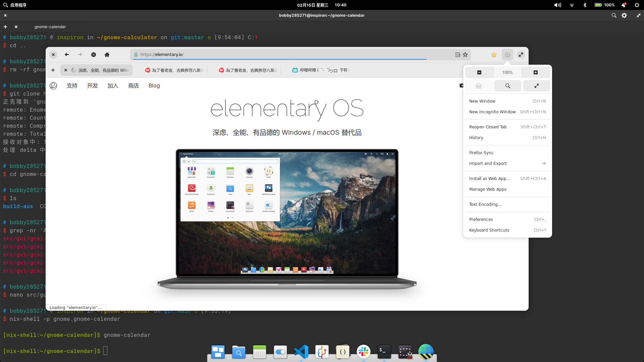Select the gnome-calendar terminal tab
The height and width of the screenshot is (362, 644).
tap(50, 26)
